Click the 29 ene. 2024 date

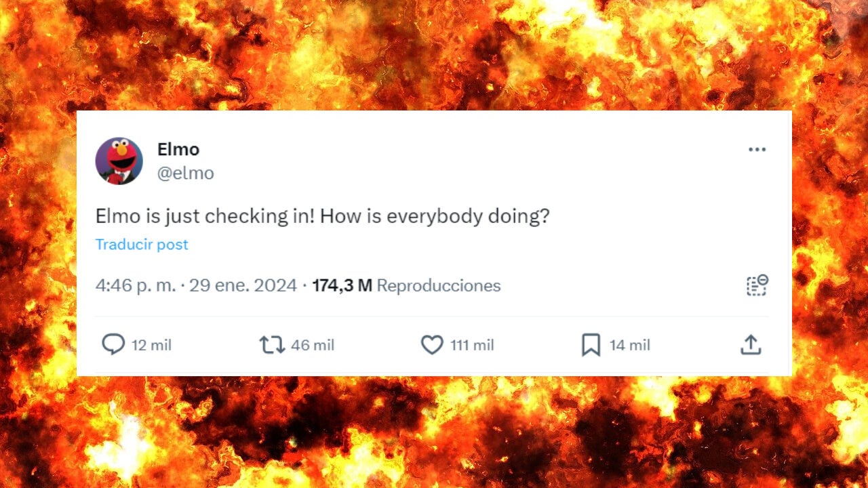243,286
